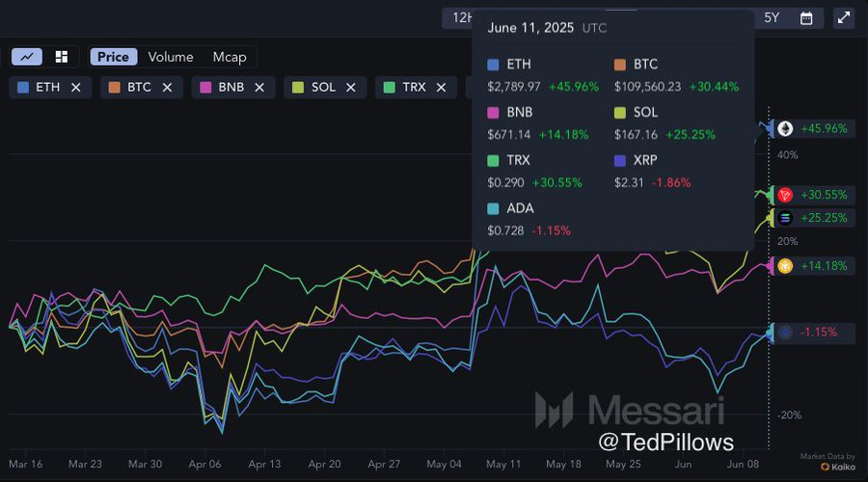The height and width of the screenshot is (482, 868).
Task: Choose the 5Y time range
Action: pyautogui.click(x=772, y=18)
